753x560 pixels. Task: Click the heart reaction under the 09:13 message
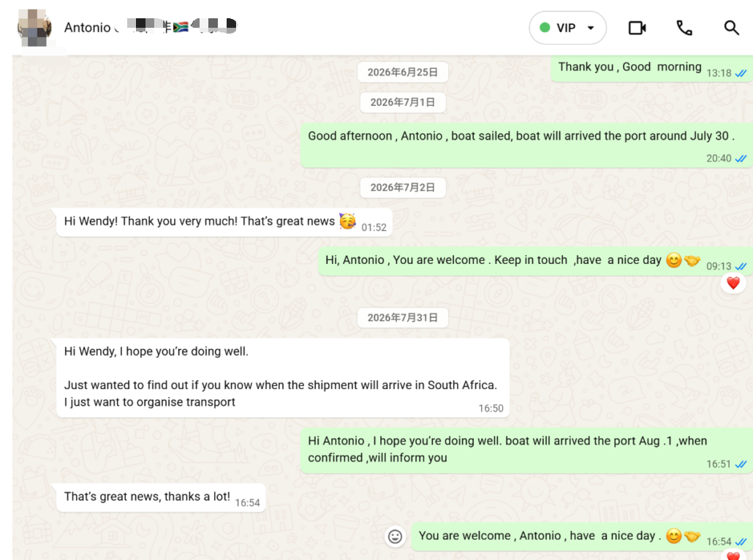[x=733, y=283]
